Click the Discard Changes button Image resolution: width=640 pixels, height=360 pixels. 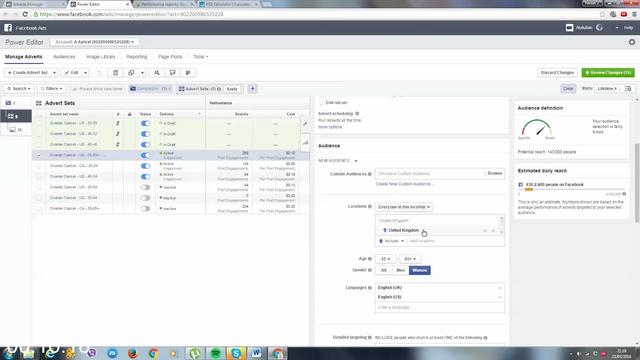(557, 73)
